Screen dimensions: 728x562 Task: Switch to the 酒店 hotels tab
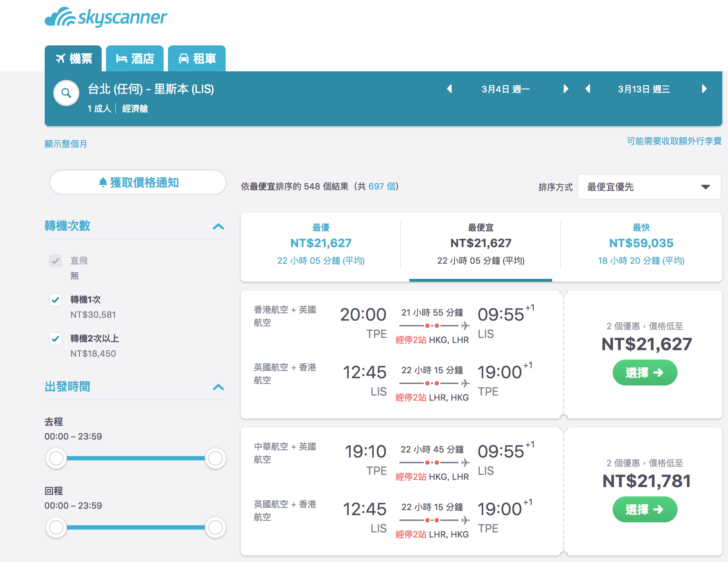(x=135, y=58)
